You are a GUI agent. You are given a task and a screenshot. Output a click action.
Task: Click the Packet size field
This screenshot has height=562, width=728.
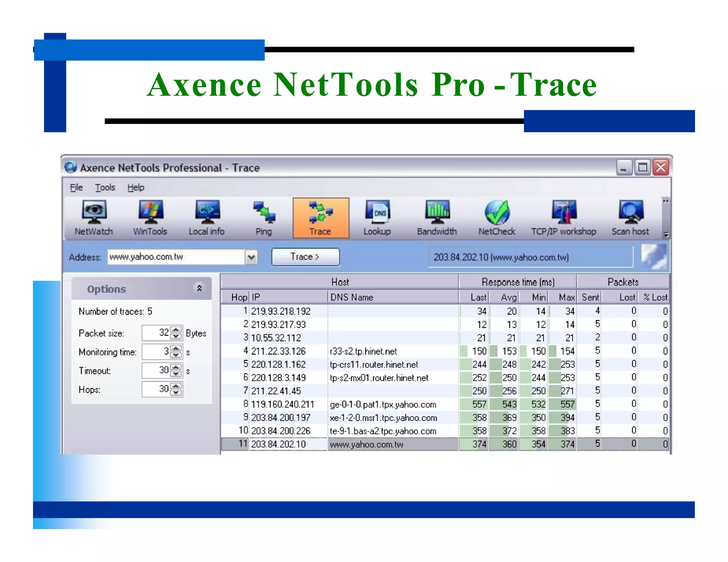156,333
